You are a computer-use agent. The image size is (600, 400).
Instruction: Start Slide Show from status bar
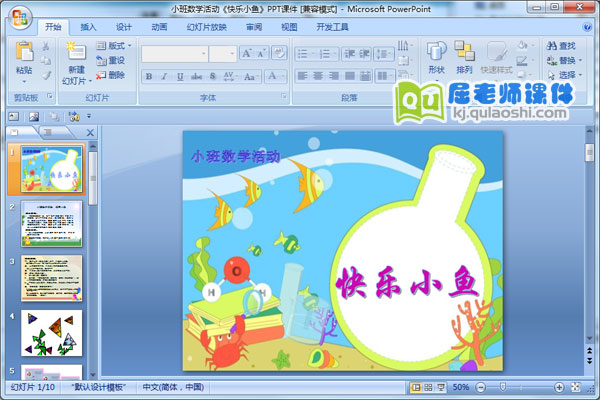click(x=441, y=387)
